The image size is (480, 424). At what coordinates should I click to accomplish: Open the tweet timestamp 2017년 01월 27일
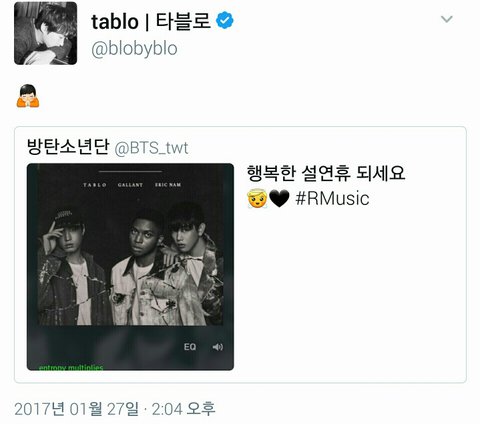point(76,409)
